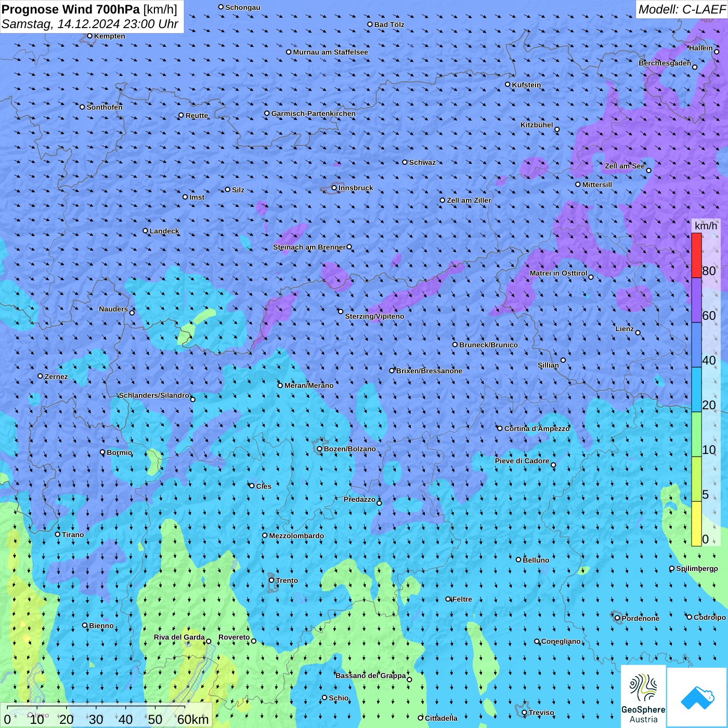Click the Kitzbühel location marker

[x=557, y=129]
